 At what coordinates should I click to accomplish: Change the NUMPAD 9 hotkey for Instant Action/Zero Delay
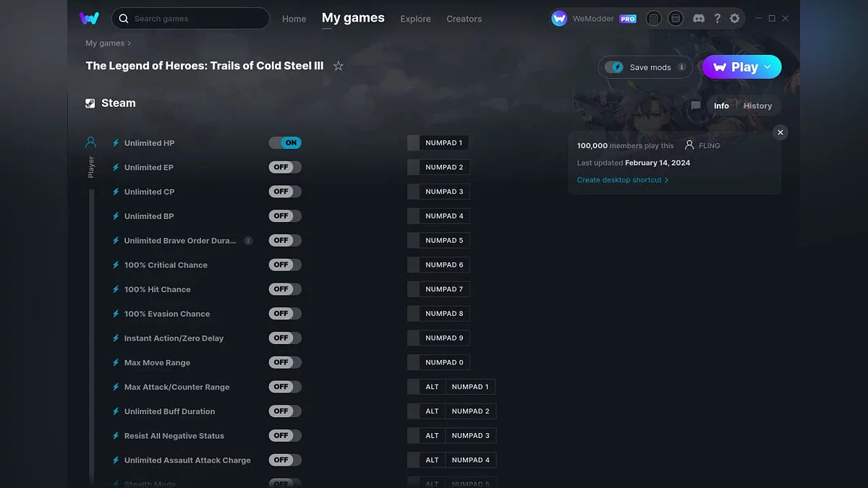pos(438,338)
